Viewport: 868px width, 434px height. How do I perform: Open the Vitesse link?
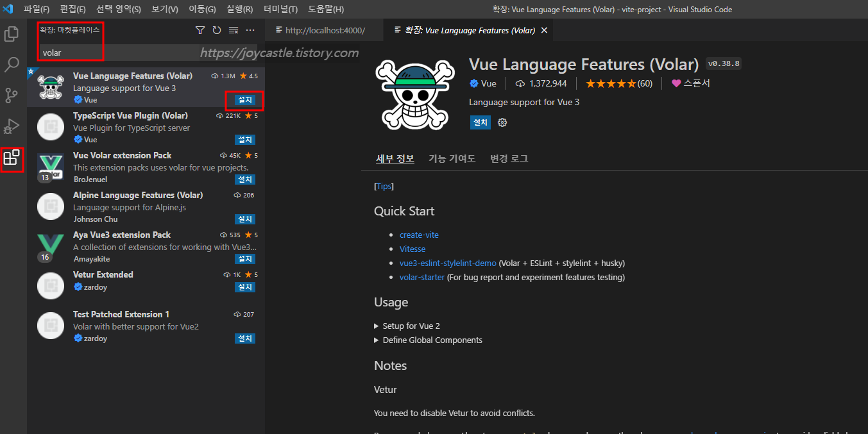click(413, 249)
